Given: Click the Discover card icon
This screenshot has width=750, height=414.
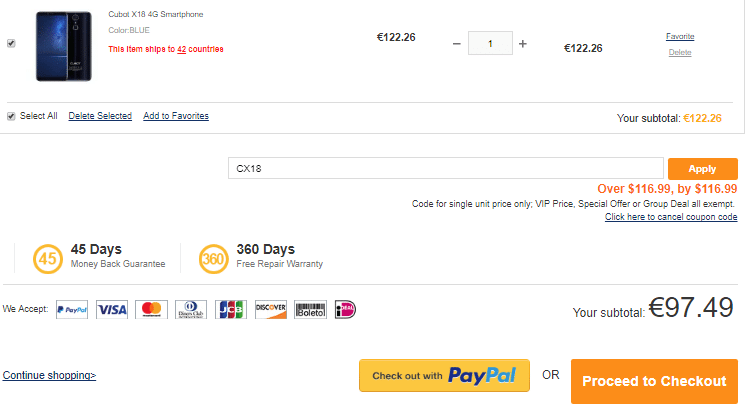Looking at the screenshot, I should pos(271,310).
